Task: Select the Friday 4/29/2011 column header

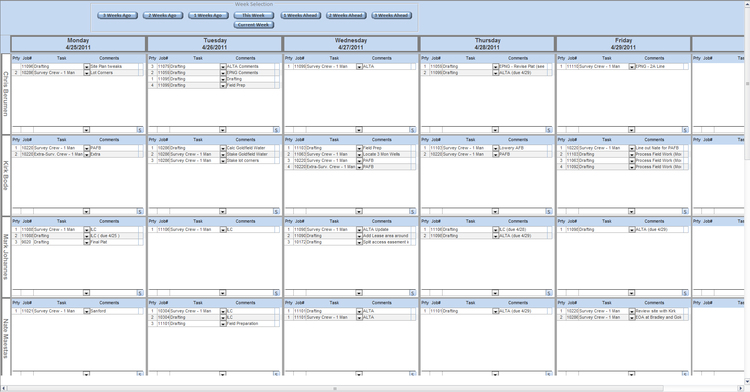Action: click(623, 44)
